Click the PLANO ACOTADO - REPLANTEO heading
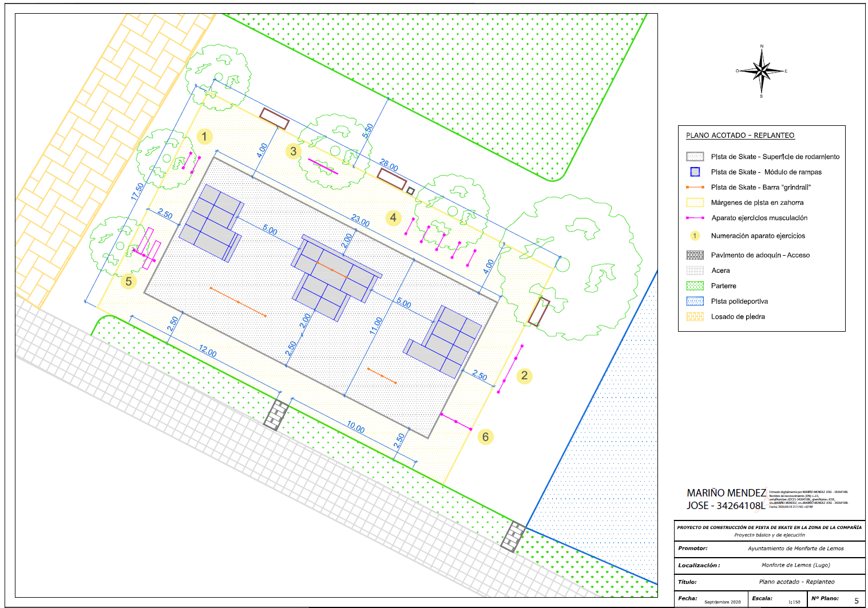Image resolution: width=868 pixels, height=608 pixels. tap(740, 136)
